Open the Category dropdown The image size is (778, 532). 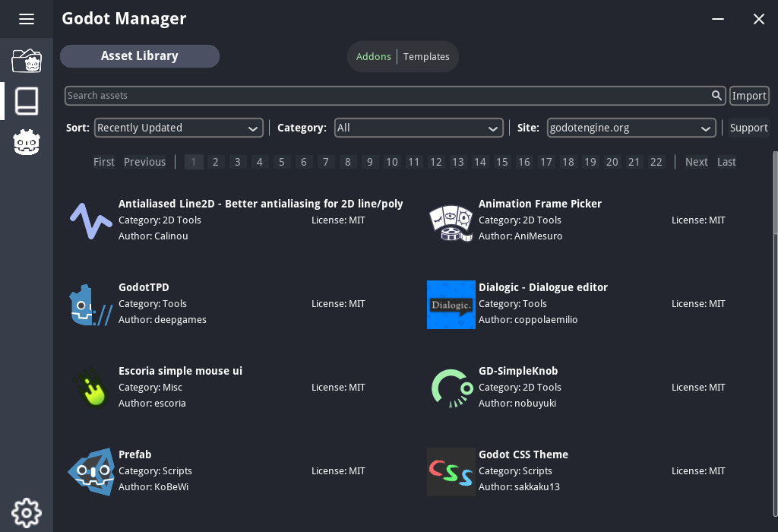click(419, 128)
